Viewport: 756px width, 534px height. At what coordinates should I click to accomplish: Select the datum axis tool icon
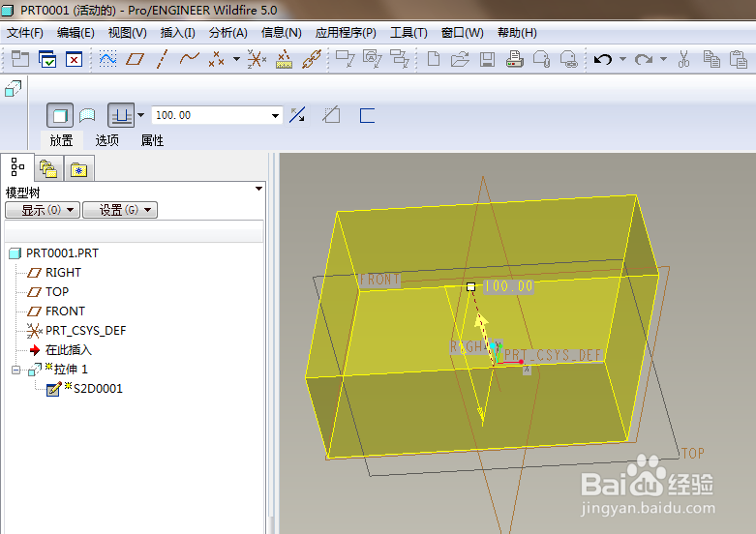pyautogui.click(x=162, y=59)
